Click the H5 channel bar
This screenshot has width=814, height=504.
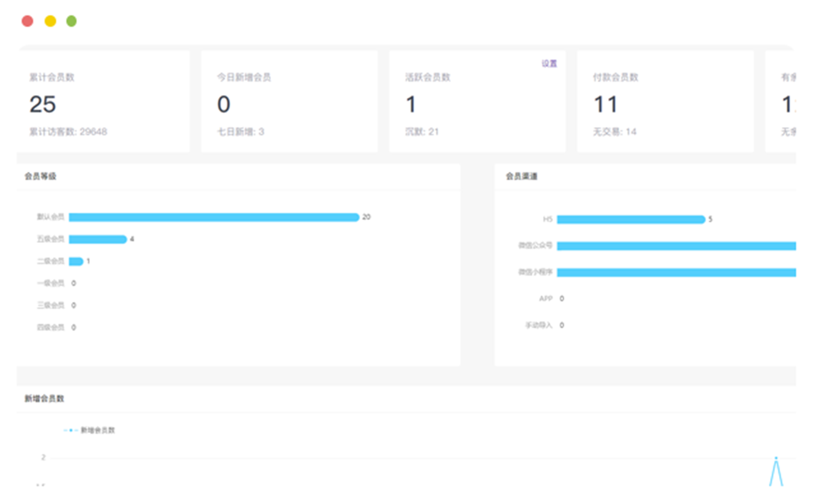point(630,219)
